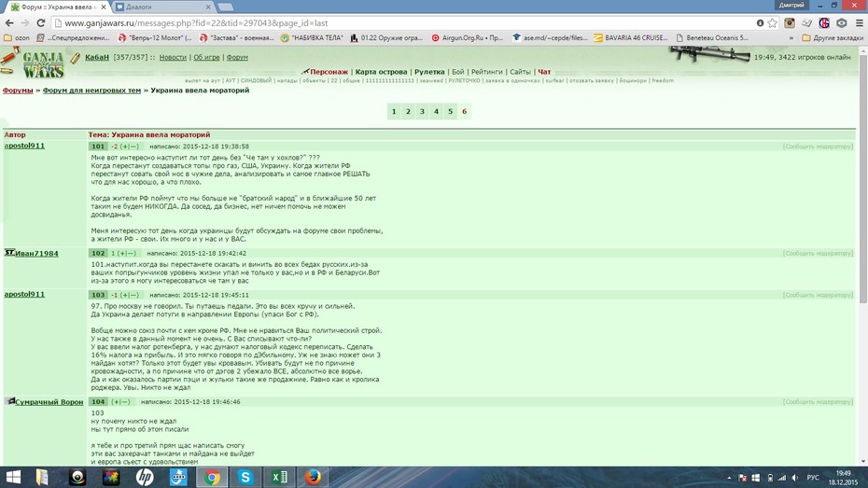Open a new browser tab

[x=225, y=7]
